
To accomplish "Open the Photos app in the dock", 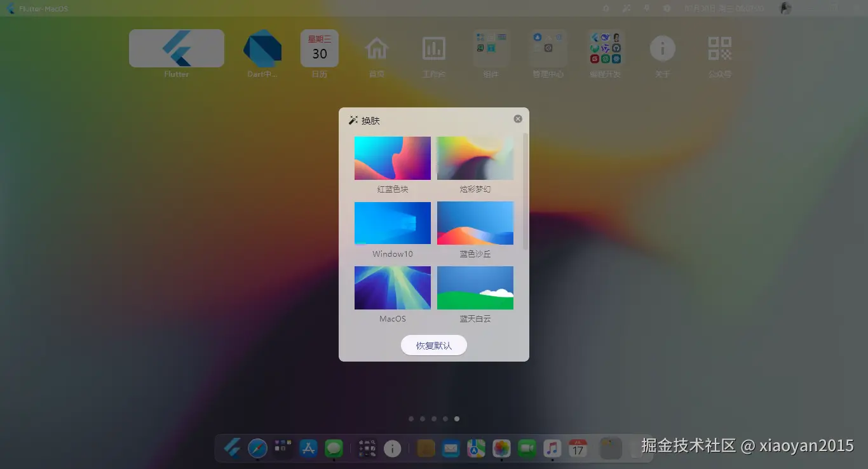I will [501, 449].
